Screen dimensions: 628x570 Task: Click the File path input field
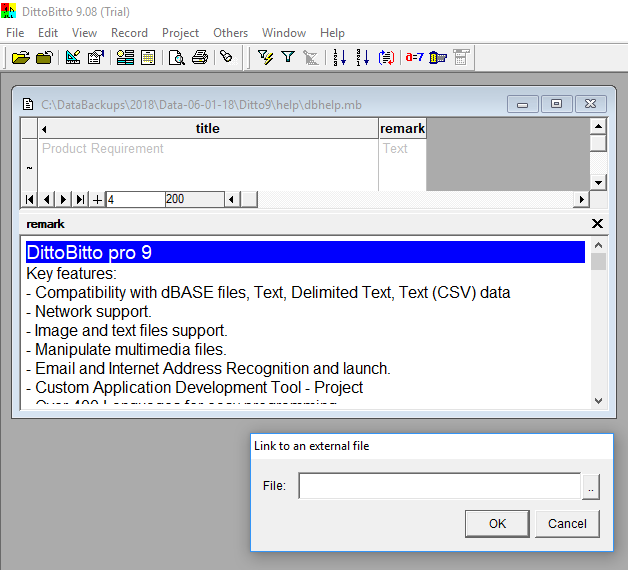(x=439, y=486)
